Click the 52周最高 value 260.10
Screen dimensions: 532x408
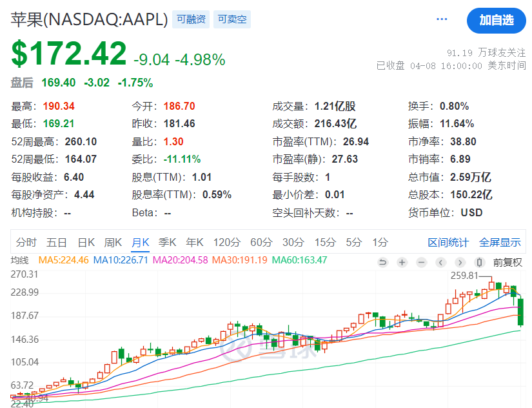pyautogui.click(x=81, y=141)
